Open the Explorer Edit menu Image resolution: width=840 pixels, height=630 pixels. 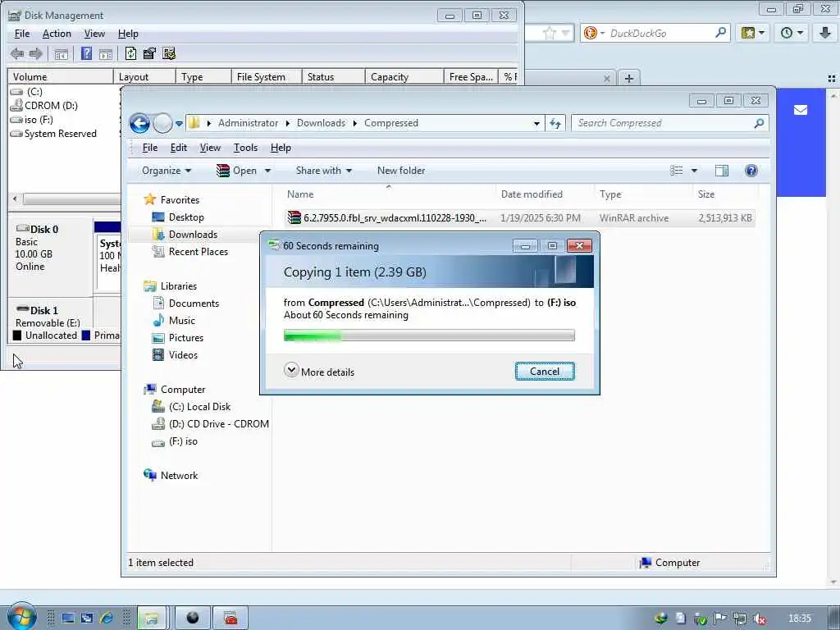coord(178,148)
